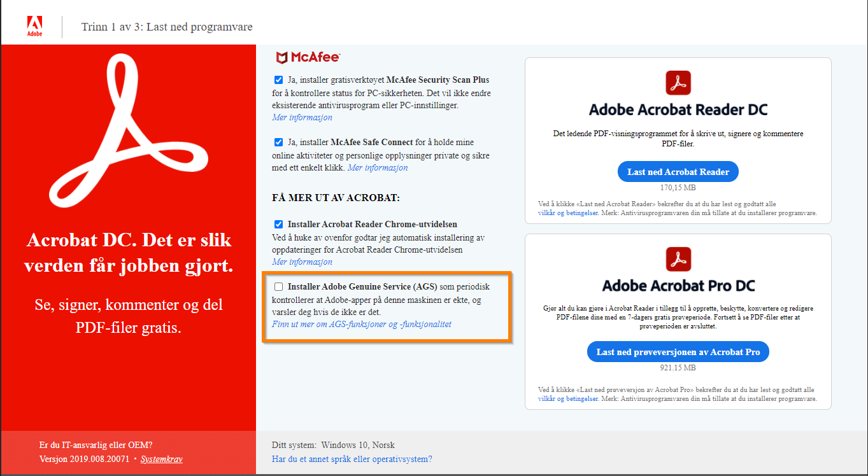The height and width of the screenshot is (476, 868).
Task: Open the Systemkrav link
Action: [161, 458]
